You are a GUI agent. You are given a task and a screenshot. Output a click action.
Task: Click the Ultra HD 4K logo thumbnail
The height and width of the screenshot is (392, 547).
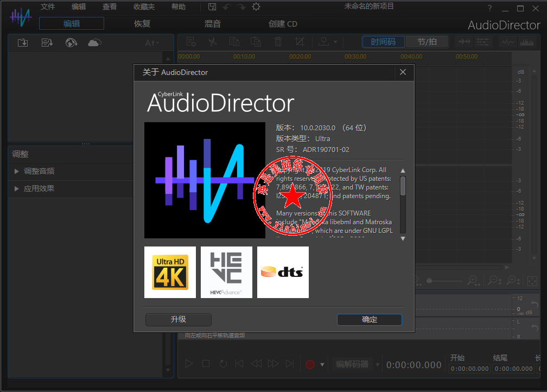pyautogui.click(x=170, y=272)
